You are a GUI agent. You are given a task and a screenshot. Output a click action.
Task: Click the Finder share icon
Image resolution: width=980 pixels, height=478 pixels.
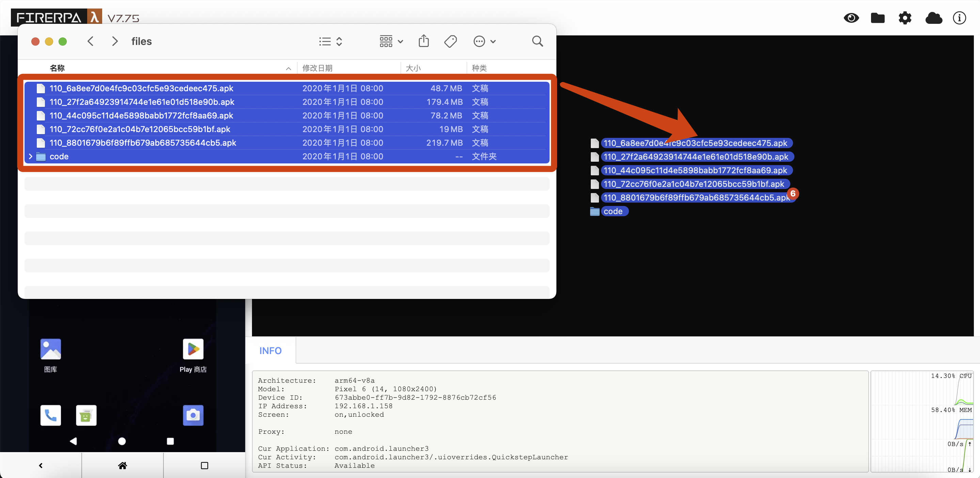point(423,41)
